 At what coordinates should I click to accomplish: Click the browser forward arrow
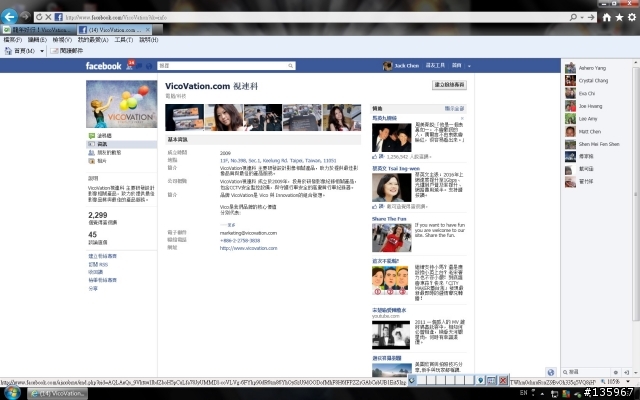(x=25, y=16)
